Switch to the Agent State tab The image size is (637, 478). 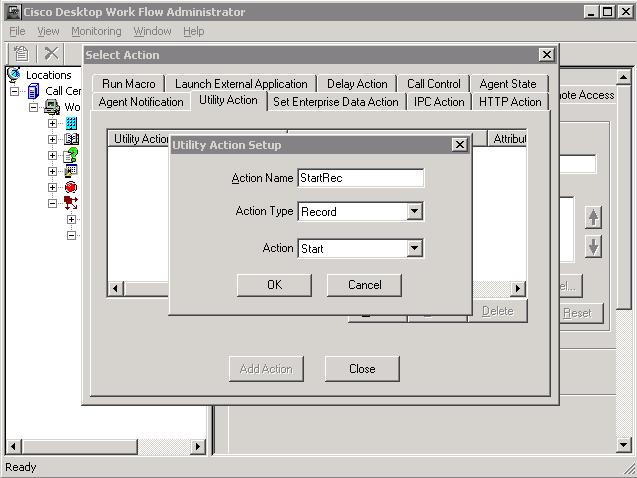point(508,84)
